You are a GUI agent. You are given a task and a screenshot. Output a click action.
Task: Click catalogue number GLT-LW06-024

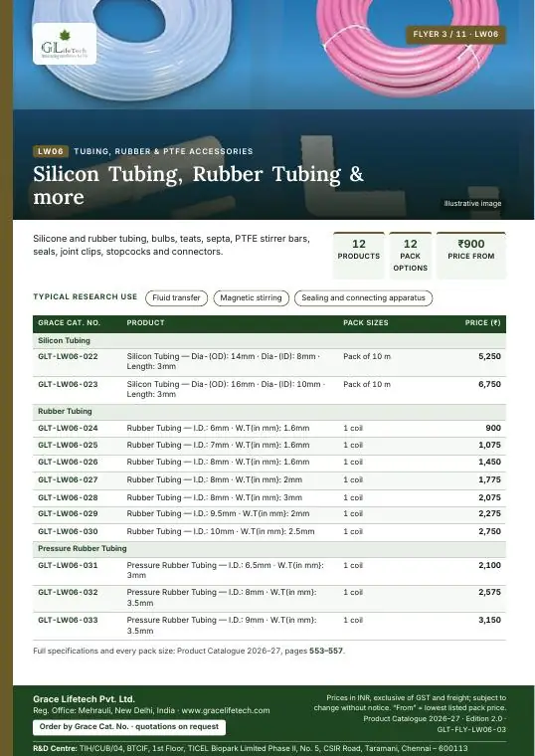coord(68,428)
